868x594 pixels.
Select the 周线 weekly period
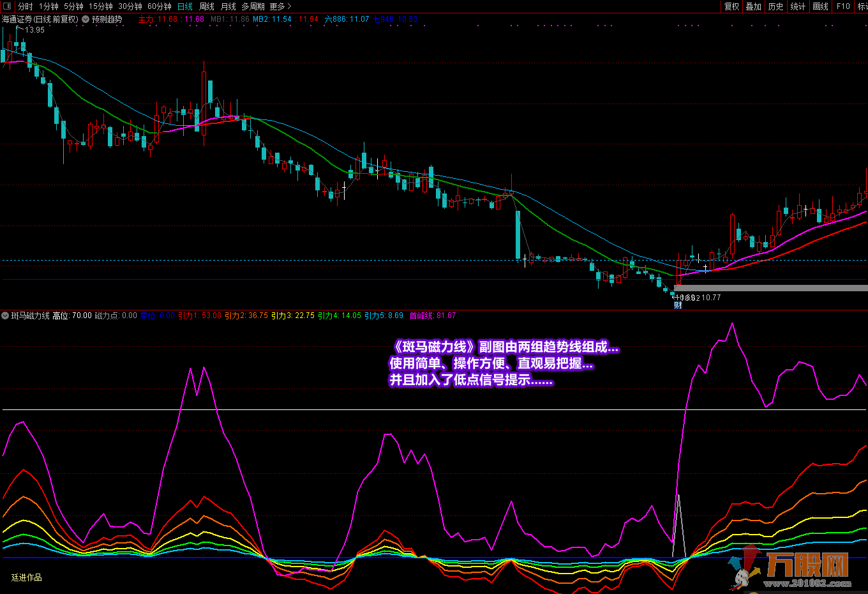[206, 6]
